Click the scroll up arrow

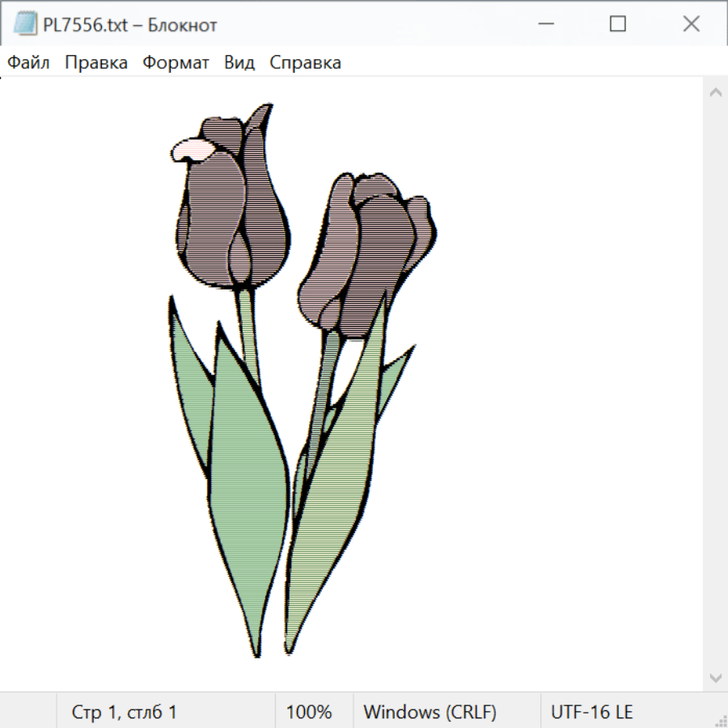(x=715, y=92)
